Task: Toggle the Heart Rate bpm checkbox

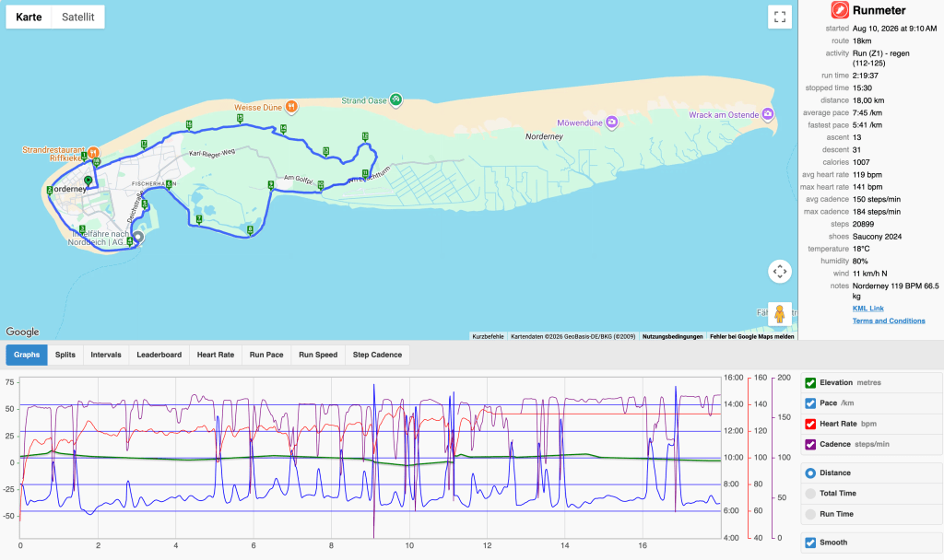Action: click(x=810, y=424)
